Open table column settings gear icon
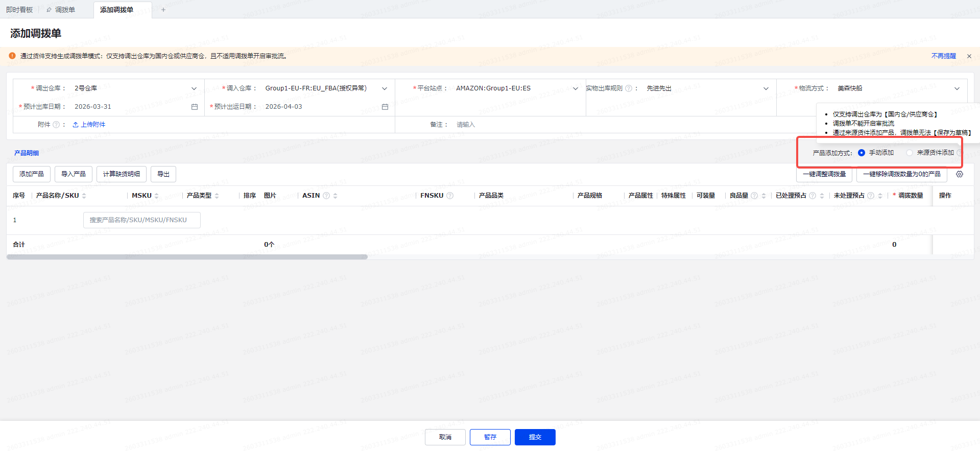This screenshot has width=980, height=451. pos(960,174)
